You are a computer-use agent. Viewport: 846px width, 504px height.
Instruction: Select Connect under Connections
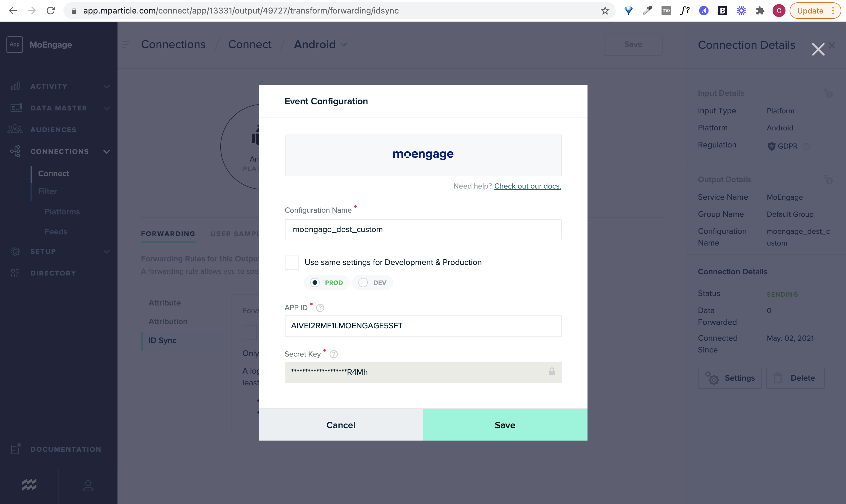point(54,174)
